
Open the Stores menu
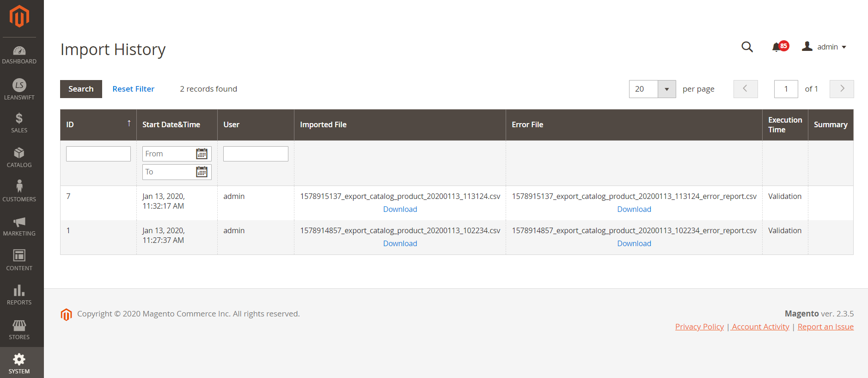coord(19,330)
